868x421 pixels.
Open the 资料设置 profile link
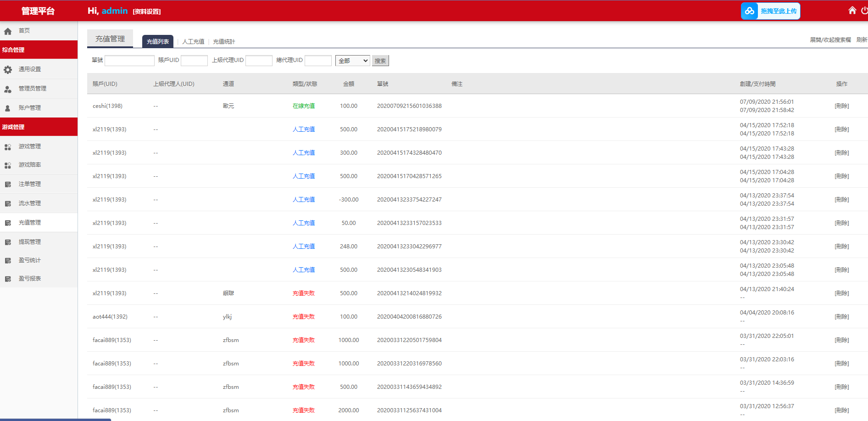147,11
